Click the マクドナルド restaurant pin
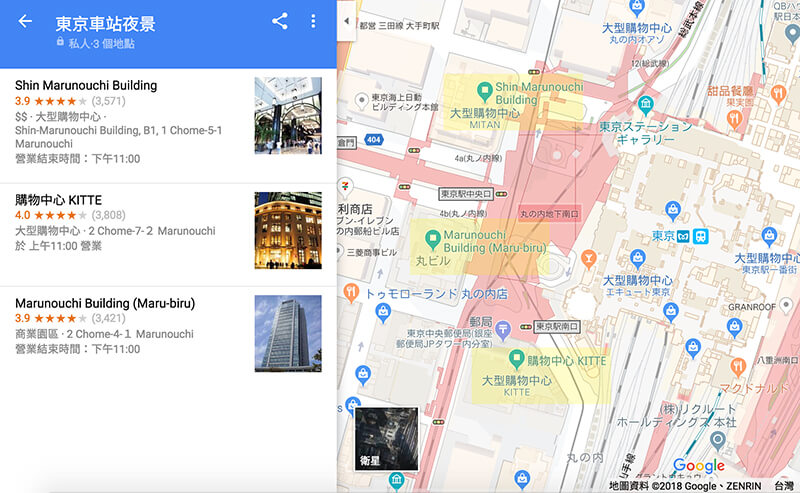This screenshot has width=800, height=493. [x=738, y=367]
